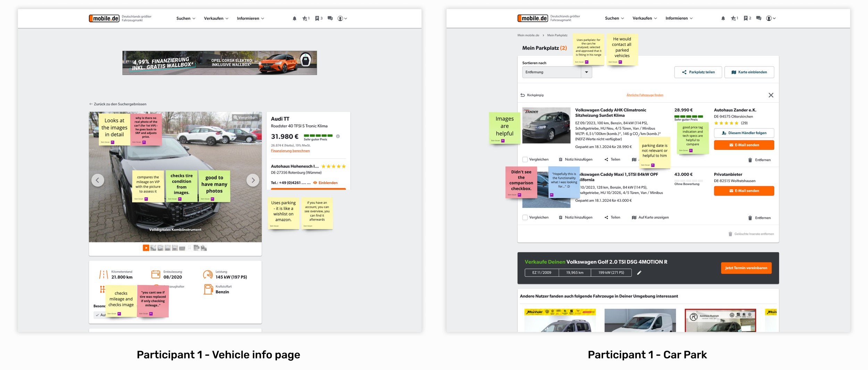The width and height of the screenshot is (868, 370).
Task: Remove the Volkswagen Caddy Maxi listing via Entfernen
Action: 759,218
